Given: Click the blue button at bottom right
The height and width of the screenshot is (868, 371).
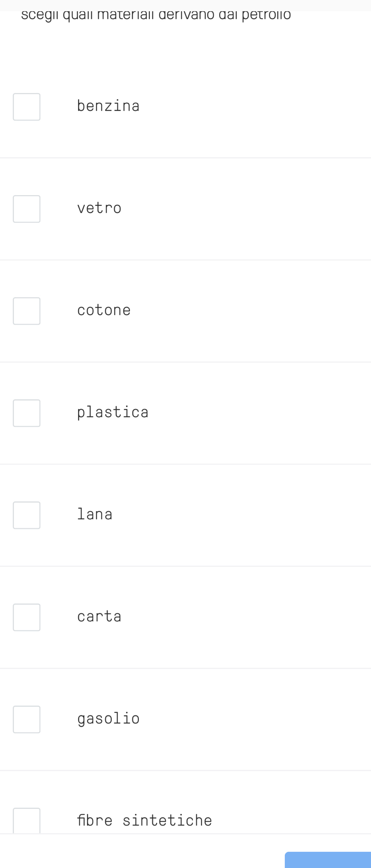Looking at the screenshot, I should point(328,860).
